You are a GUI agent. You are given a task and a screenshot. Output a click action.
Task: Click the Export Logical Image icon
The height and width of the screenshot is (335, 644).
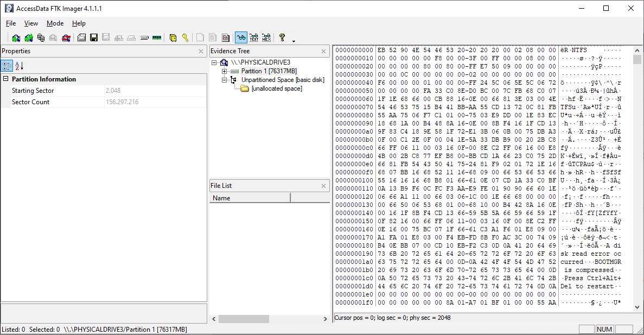click(106, 38)
